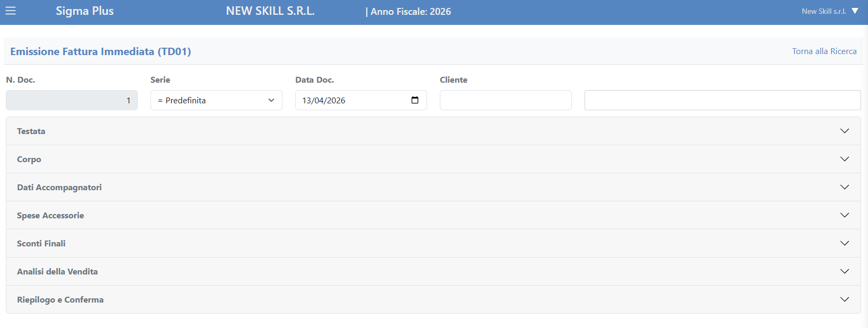
Task: Open the hamburger menu icon
Action: click(x=11, y=11)
